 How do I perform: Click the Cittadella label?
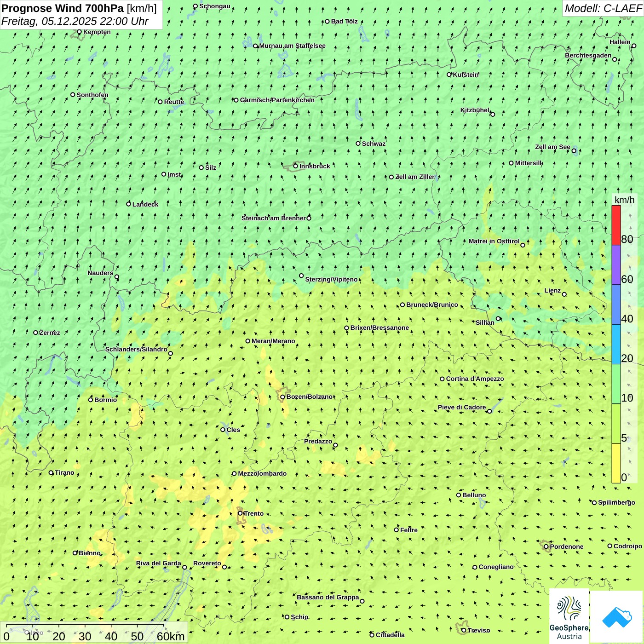click(x=390, y=635)
